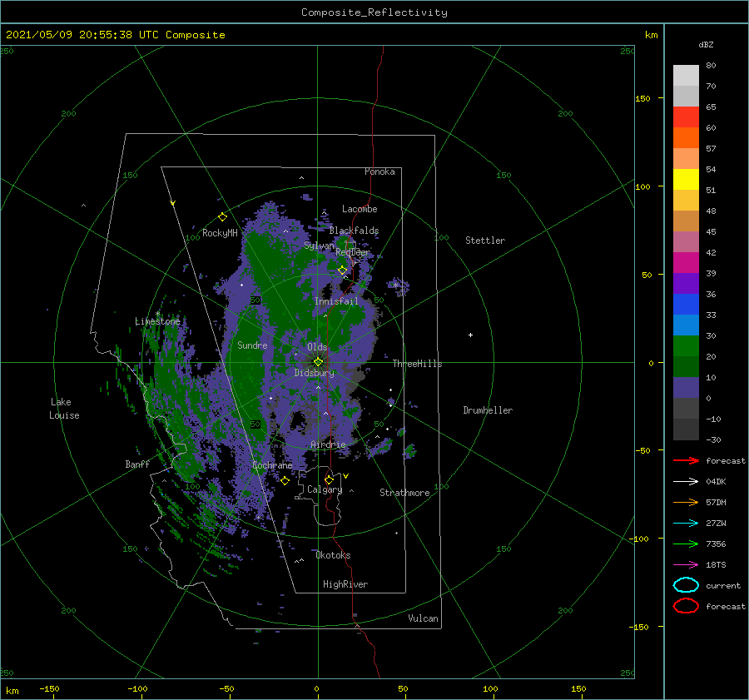Click the Strathmore label
749x700 pixels.
(x=404, y=493)
